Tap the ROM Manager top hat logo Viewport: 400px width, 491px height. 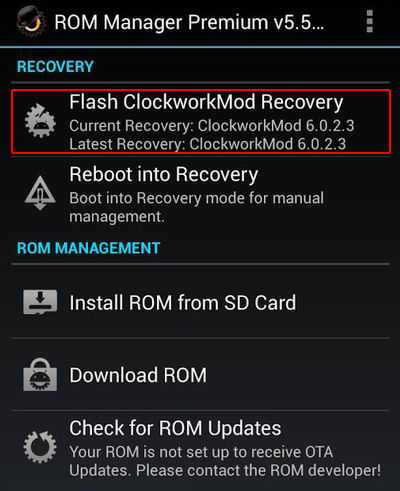point(30,21)
